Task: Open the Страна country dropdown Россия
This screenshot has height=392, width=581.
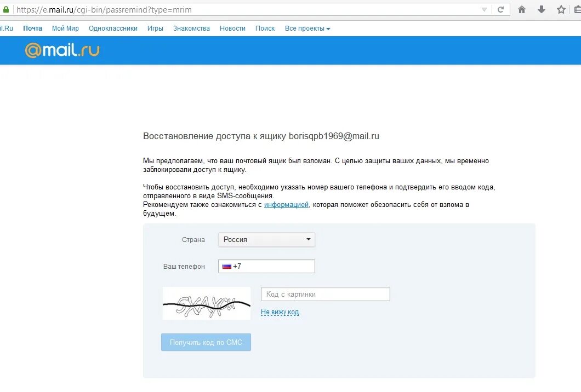Action: (266, 239)
